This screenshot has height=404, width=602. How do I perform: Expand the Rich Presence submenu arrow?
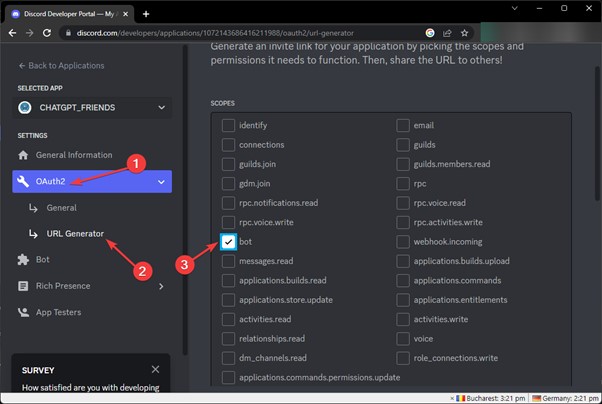click(x=160, y=286)
